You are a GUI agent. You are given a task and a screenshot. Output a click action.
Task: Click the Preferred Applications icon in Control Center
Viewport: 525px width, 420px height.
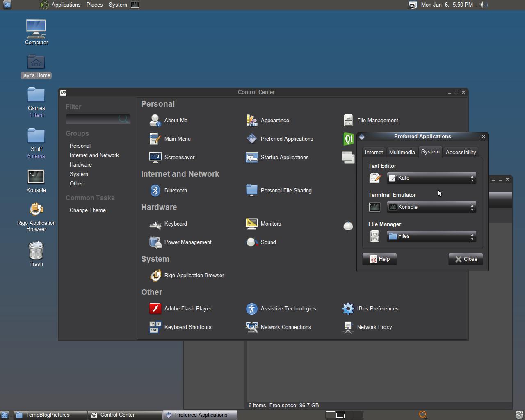pos(251,139)
